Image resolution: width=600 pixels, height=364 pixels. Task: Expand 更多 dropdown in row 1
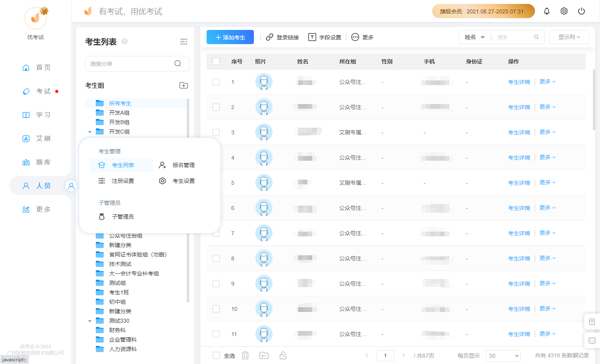coord(548,82)
